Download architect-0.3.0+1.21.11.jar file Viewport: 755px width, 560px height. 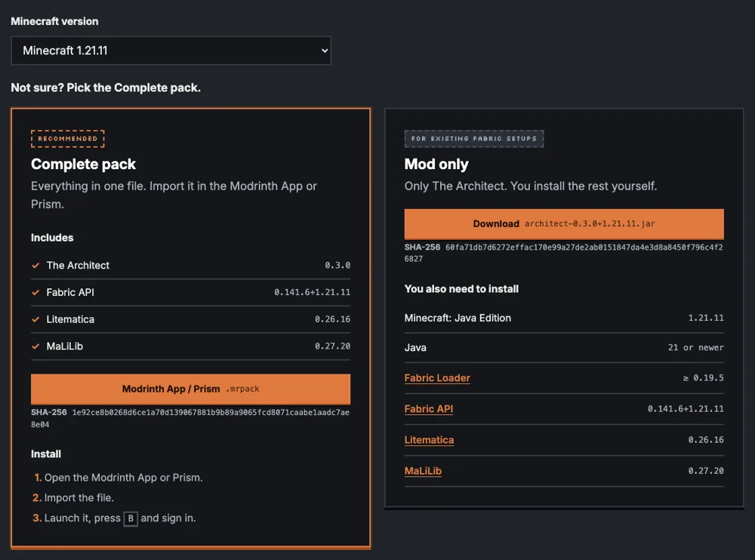[564, 224]
